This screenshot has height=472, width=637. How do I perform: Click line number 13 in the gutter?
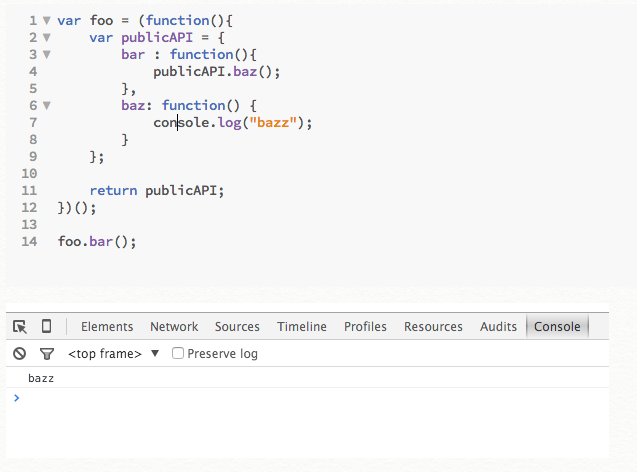[x=29, y=225]
